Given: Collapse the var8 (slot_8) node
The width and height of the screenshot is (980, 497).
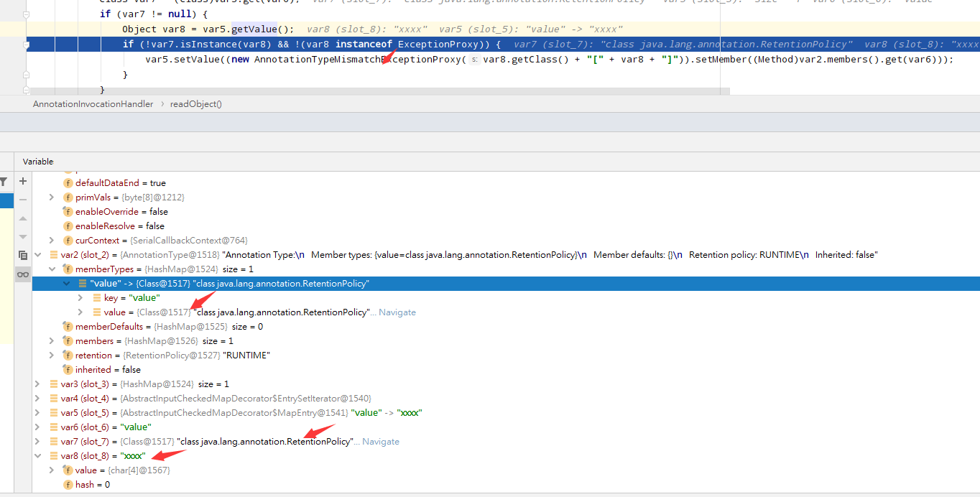Looking at the screenshot, I should (37, 456).
